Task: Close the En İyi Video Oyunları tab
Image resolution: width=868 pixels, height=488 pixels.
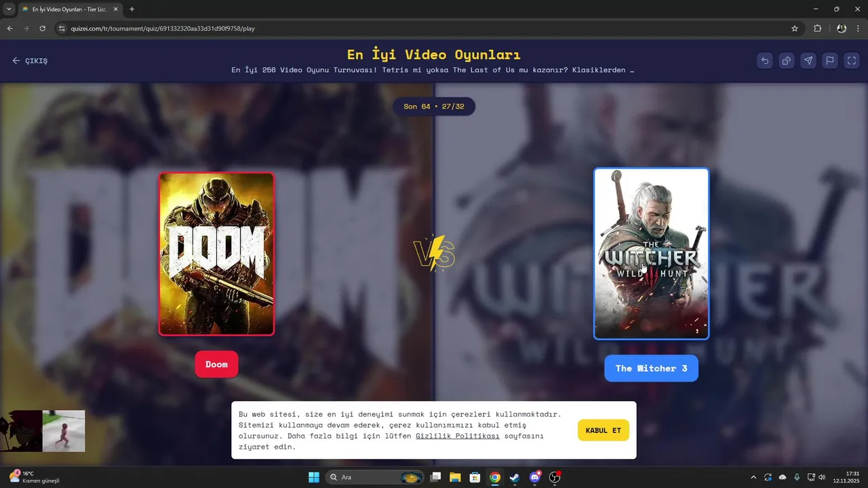Action: click(x=115, y=9)
